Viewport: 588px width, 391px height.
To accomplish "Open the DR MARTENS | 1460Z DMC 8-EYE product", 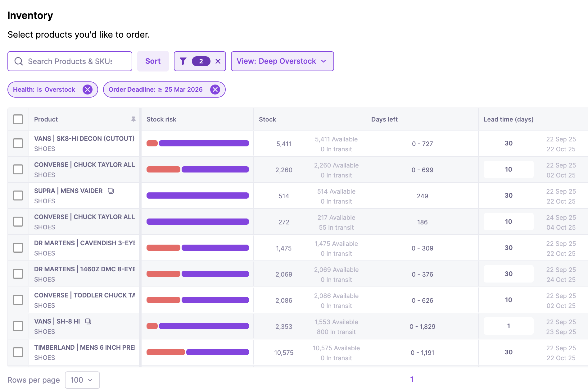I will [x=84, y=269].
